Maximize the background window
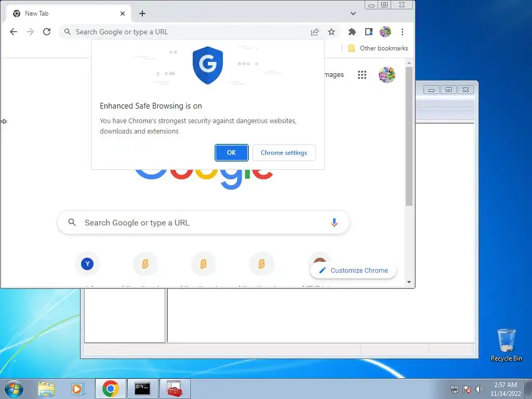The width and height of the screenshot is (532, 399). (448, 89)
